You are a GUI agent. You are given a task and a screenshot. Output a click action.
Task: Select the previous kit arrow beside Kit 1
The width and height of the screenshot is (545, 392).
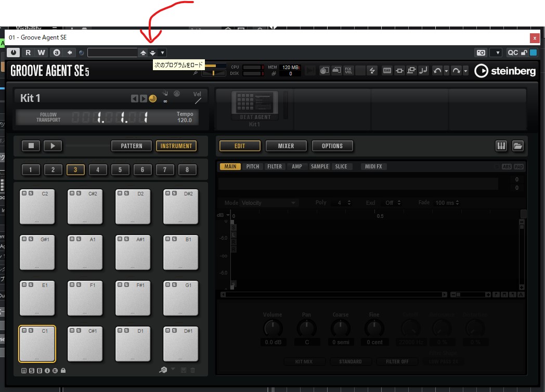point(135,99)
